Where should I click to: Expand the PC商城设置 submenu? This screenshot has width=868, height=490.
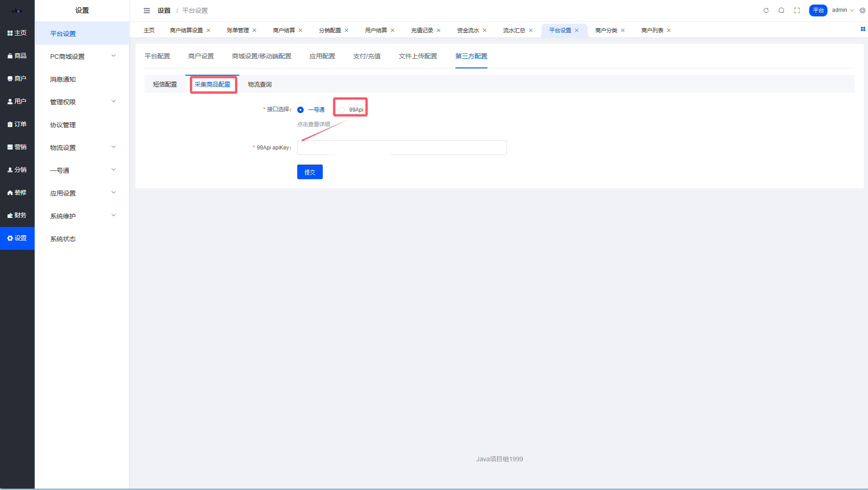click(x=82, y=56)
